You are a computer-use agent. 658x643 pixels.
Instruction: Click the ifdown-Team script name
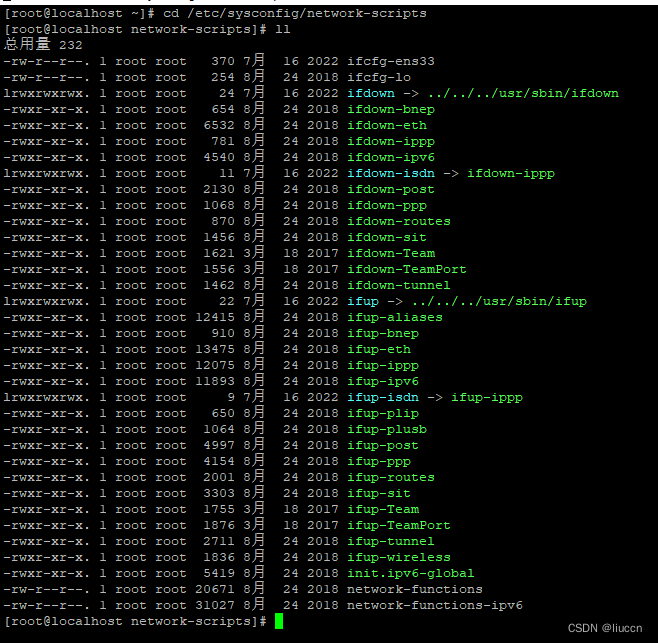[x=391, y=253]
